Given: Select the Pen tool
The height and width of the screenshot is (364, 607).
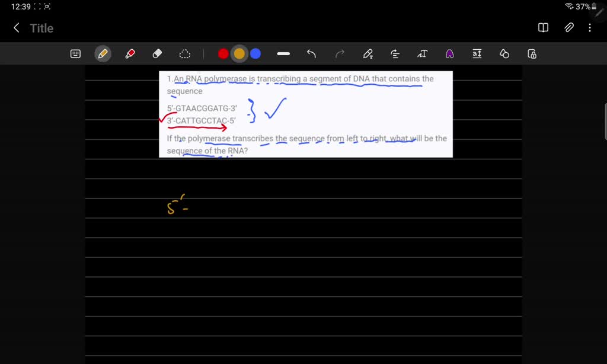Looking at the screenshot, I should 103,53.
